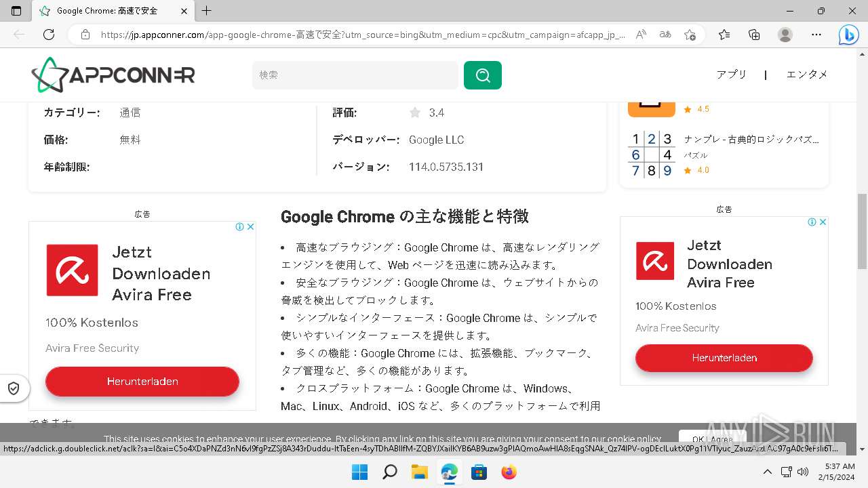Click Herunterladen button in right ad
The width and height of the screenshot is (868, 488).
[x=724, y=358]
